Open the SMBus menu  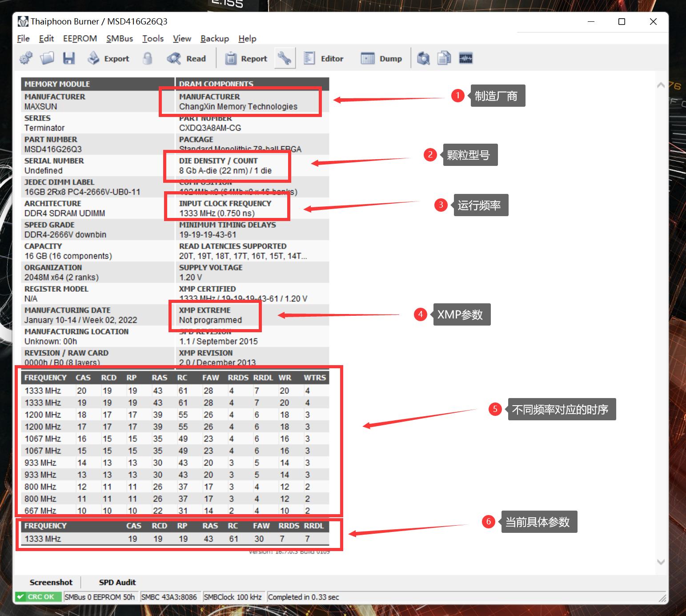[120, 39]
